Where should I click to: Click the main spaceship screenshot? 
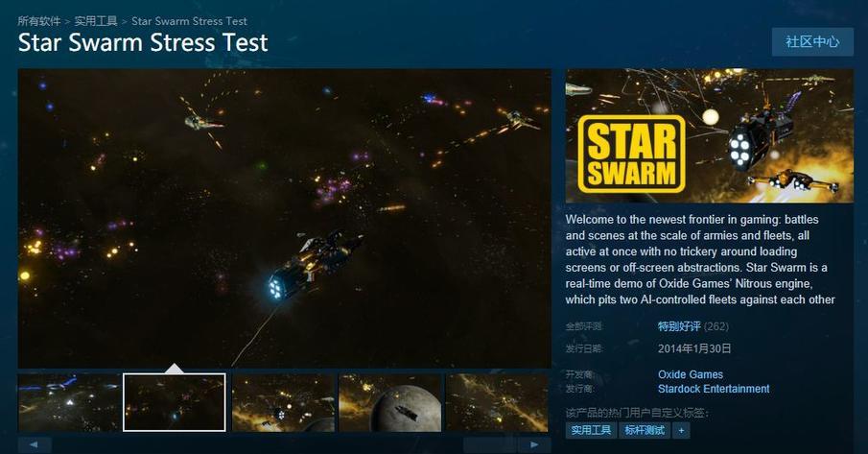pyautogui.click(x=285, y=218)
